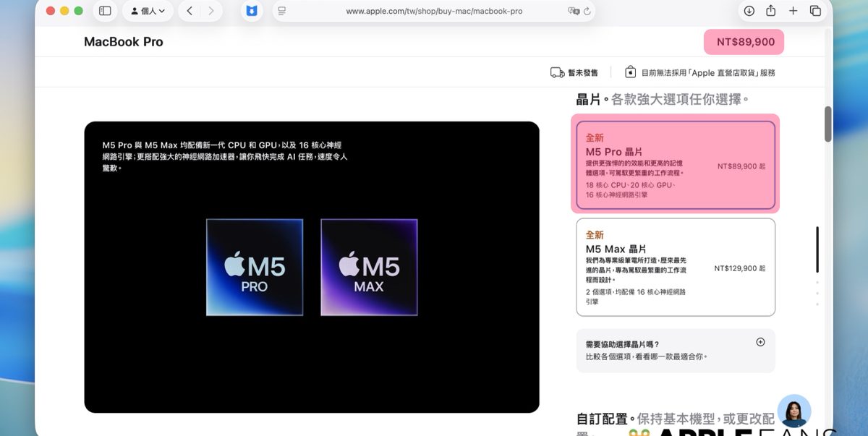Click the translate page icon
Viewport: 868px width, 436px height.
[574, 11]
